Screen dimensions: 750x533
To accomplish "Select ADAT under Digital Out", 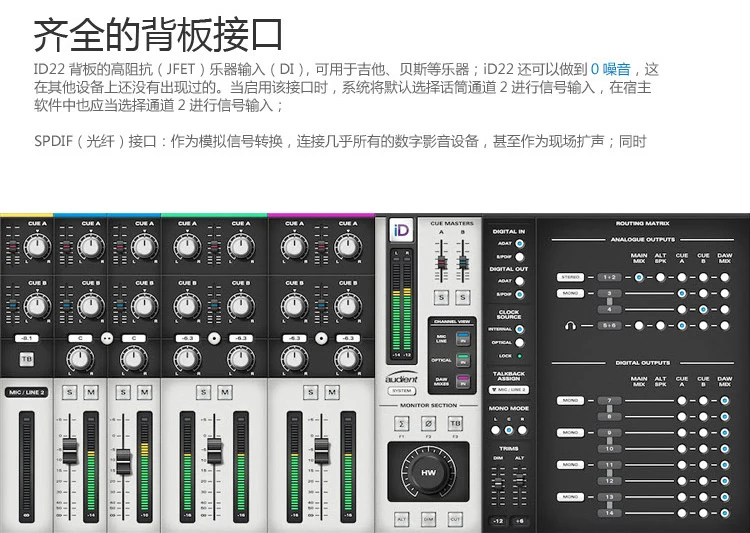I will (519, 281).
